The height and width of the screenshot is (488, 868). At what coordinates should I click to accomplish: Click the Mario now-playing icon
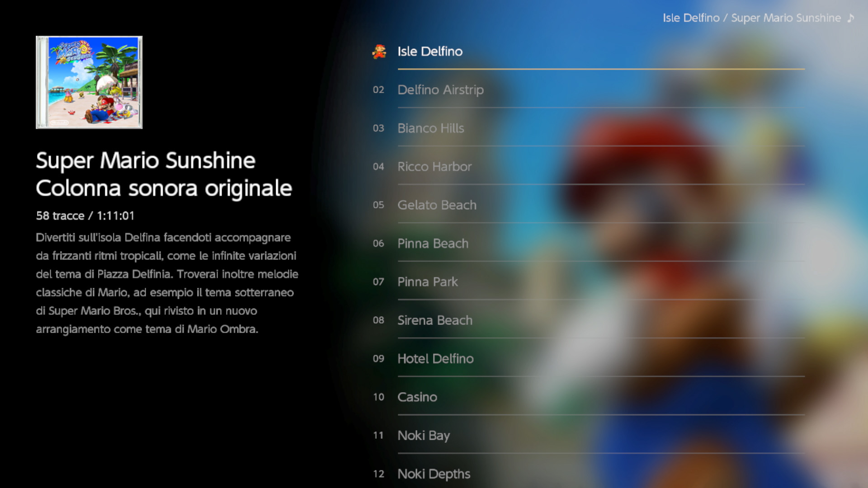[379, 52]
